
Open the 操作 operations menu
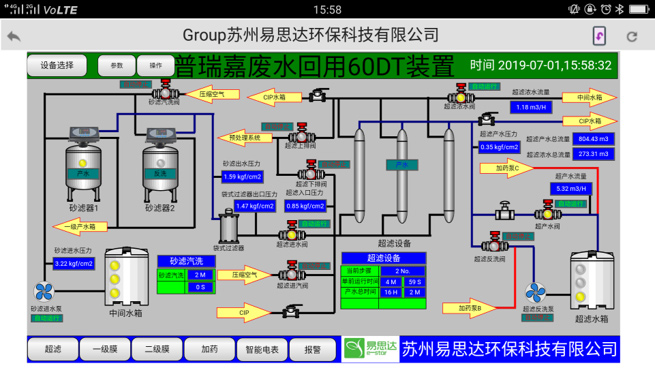155,66
